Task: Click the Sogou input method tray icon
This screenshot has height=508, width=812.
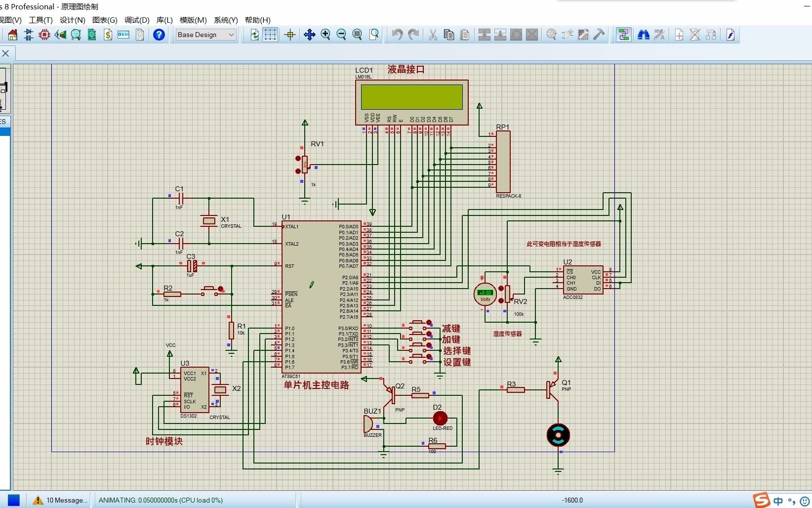Action: 761,500
